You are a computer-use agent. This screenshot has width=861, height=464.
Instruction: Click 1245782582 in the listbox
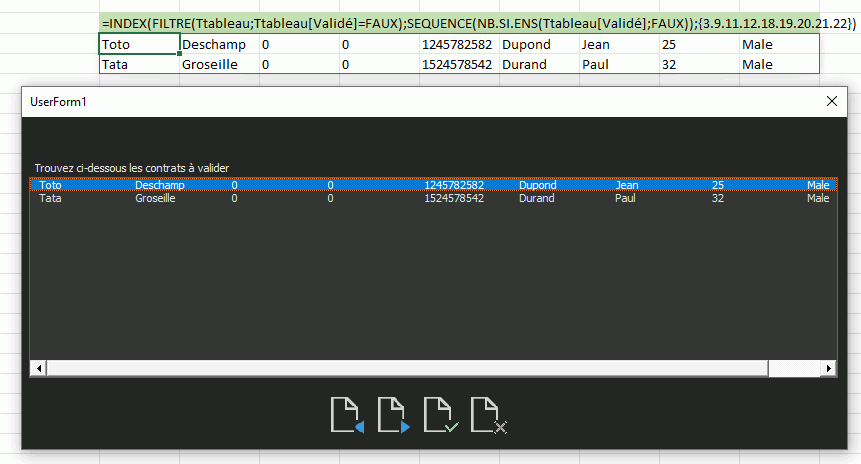click(x=454, y=185)
